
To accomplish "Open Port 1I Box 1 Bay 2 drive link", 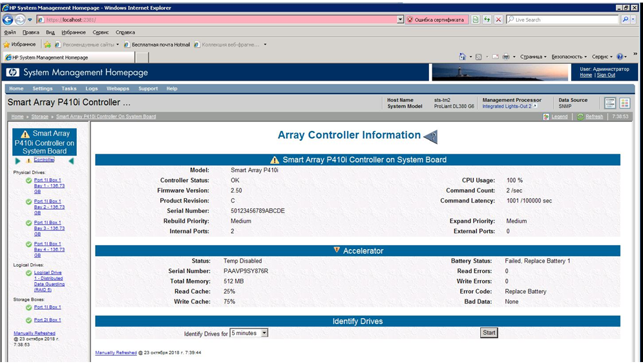I will click(49, 207).
